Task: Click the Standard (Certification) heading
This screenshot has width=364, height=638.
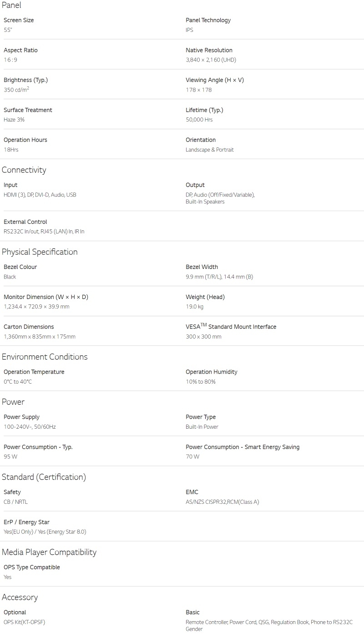Action: click(x=44, y=477)
